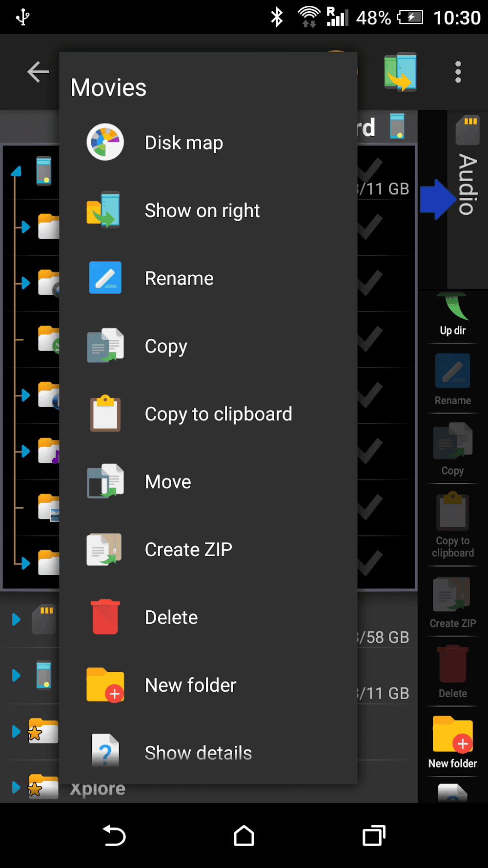The image size is (488, 868).
Task: Expand the starred folder above Xplore
Action: pos(16,731)
